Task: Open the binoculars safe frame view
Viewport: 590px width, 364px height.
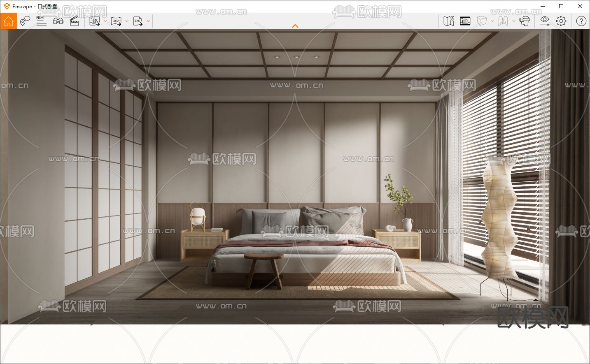Action: click(x=58, y=21)
